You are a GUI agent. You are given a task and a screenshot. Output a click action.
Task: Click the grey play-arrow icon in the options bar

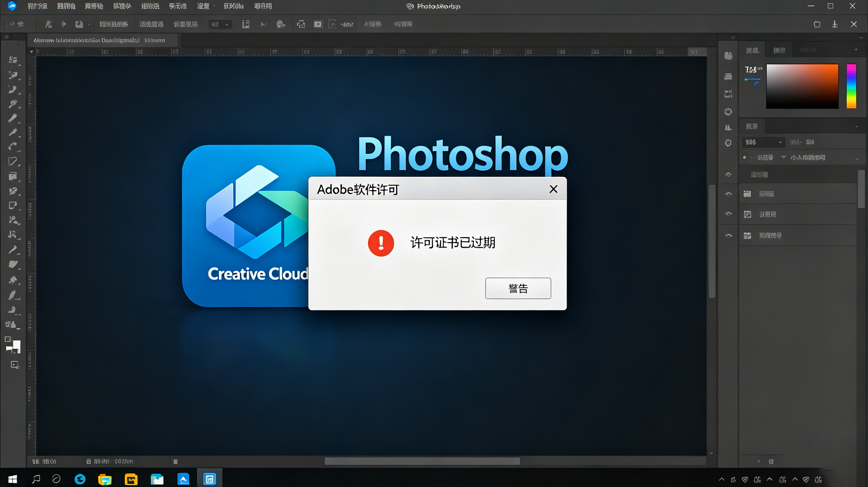[263, 24]
